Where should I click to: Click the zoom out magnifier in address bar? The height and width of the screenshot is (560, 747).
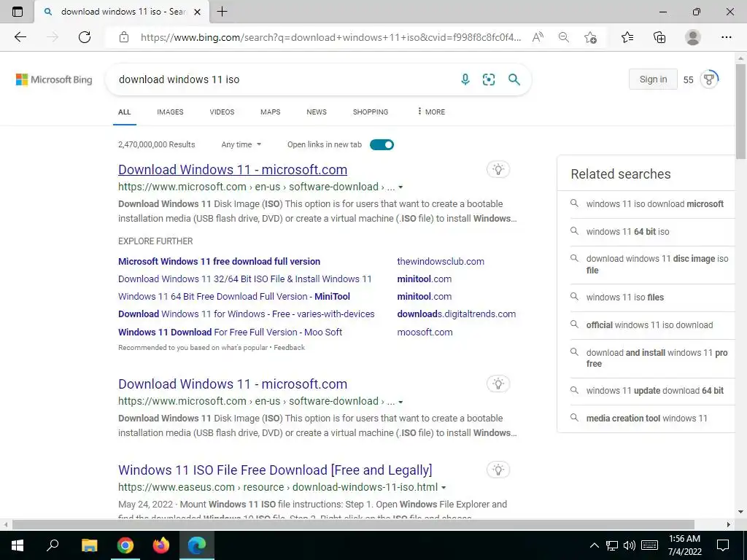tap(564, 37)
